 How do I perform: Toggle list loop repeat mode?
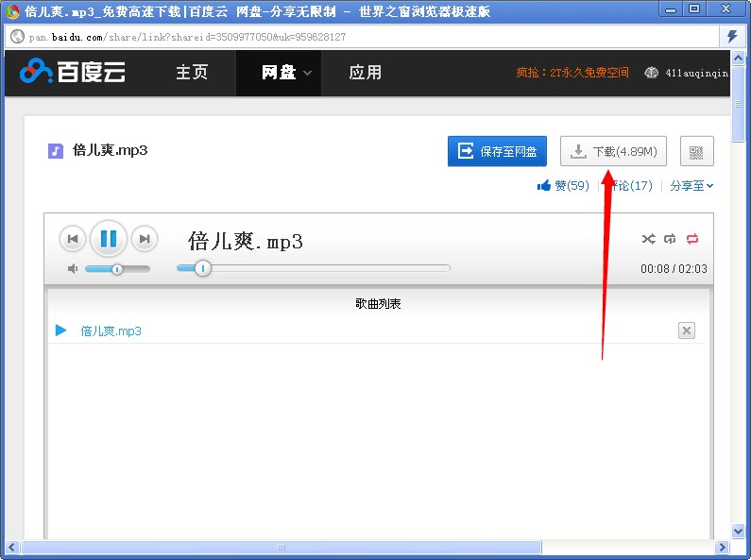pos(692,238)
